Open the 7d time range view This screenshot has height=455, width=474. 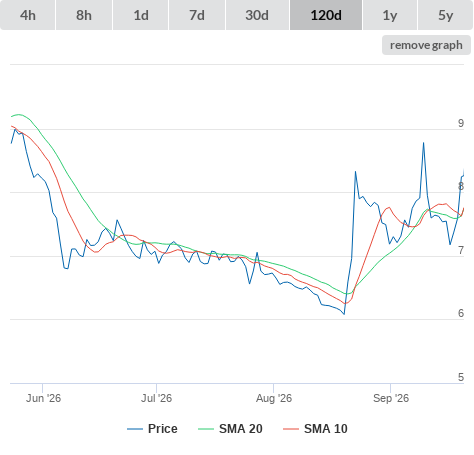[x=197, y=15]
